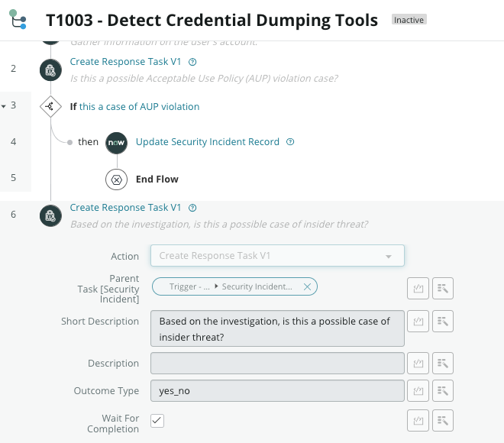Image resolution: width=504 pixels, height=443 pixels.
Task: Open script editor for Short Description
Action: [x=418, y=321]
